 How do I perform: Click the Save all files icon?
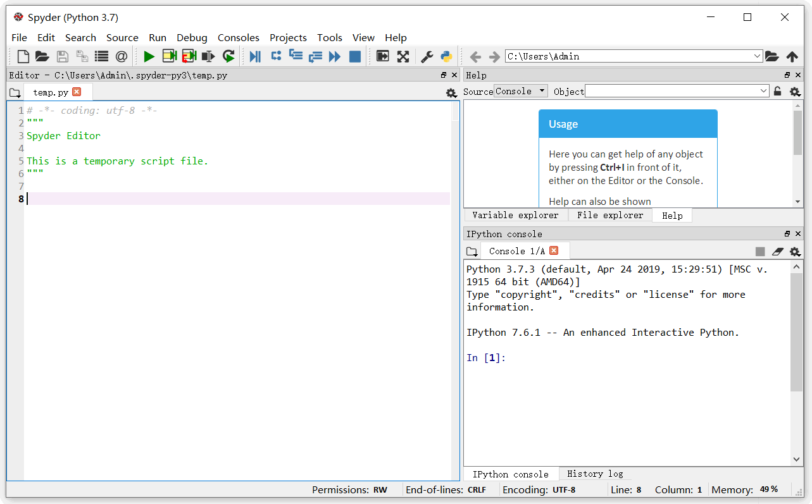[x=82, y=56]
